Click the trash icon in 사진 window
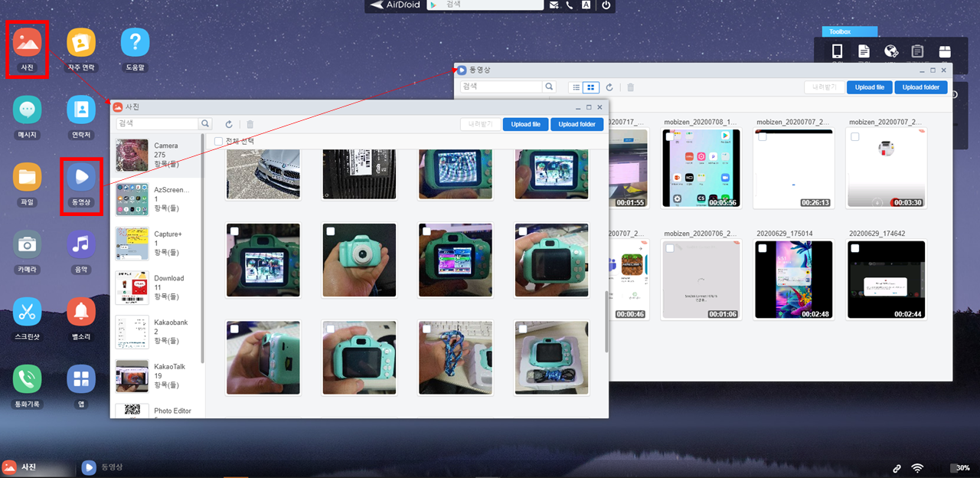Image resolution: width=980 pixels, height=478 pixels. click(250, 124)
